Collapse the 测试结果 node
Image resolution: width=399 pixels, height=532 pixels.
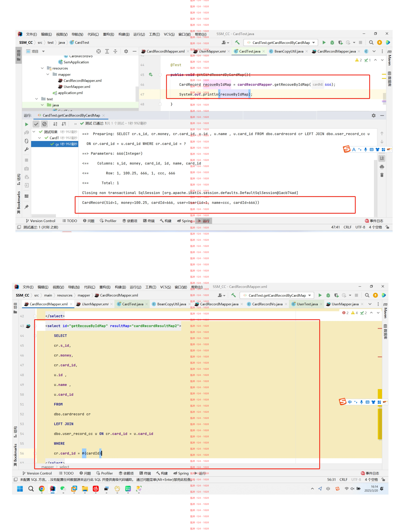pyautogui.click(x=34, y=132)
